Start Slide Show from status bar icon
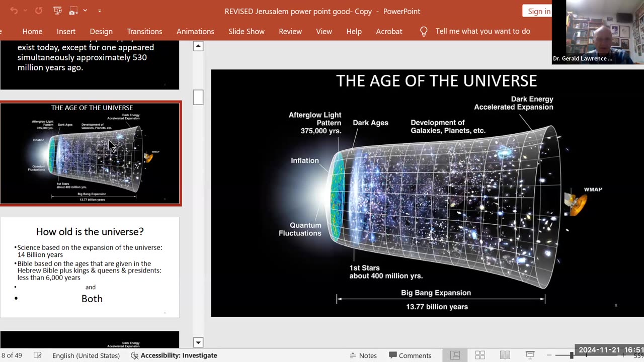This screenshot has height=362, width=644. click(530, 355)
